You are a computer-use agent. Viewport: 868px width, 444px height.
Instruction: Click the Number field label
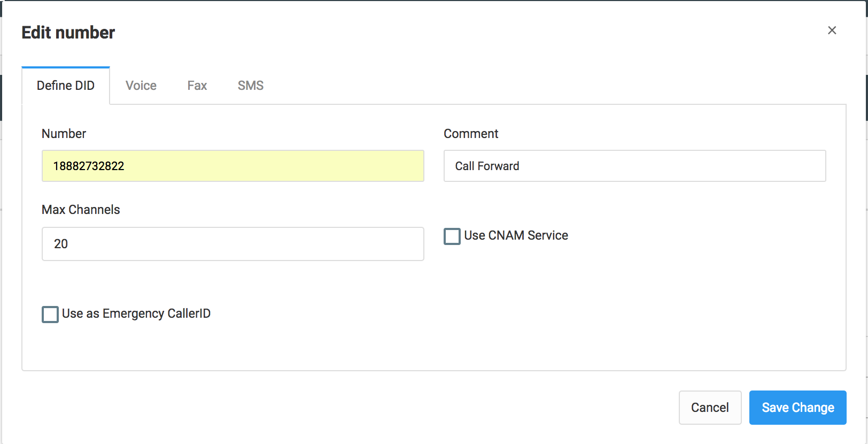click(64, 134)
